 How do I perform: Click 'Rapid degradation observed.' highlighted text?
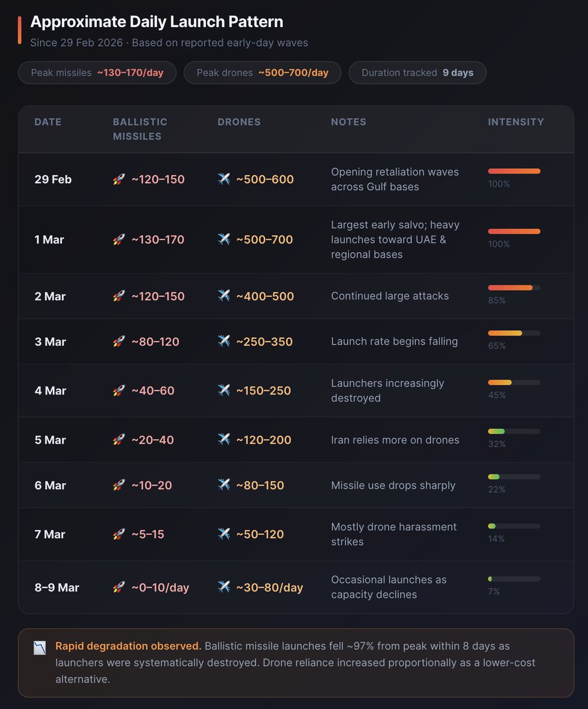(x=128, y=646)
